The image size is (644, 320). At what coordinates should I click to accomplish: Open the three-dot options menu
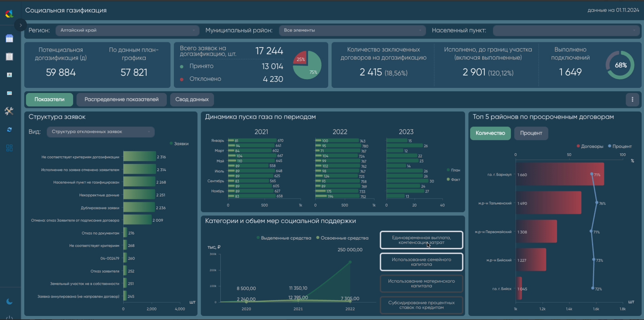coord(632,100)
